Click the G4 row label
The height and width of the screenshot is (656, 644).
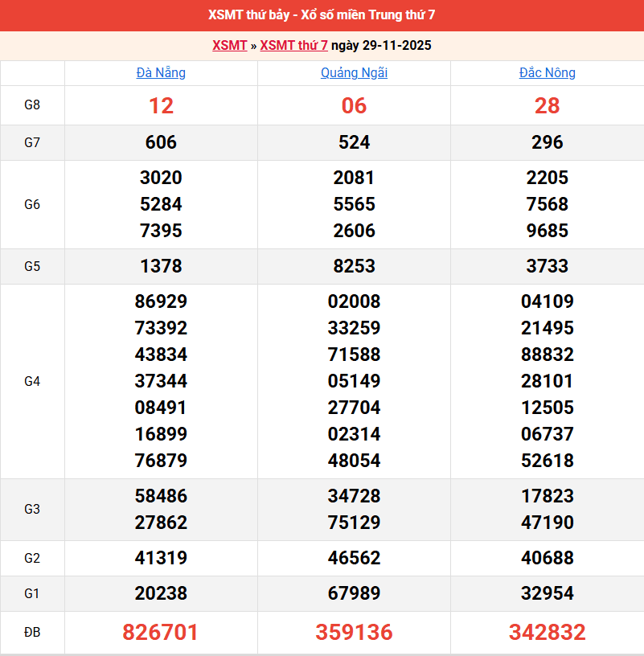point(32,381)
